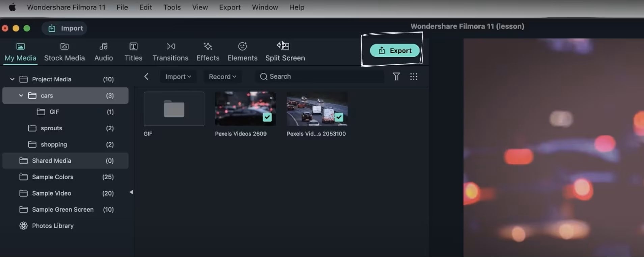
Task: Select the Sample Green Screen folder
Action: 65,210
